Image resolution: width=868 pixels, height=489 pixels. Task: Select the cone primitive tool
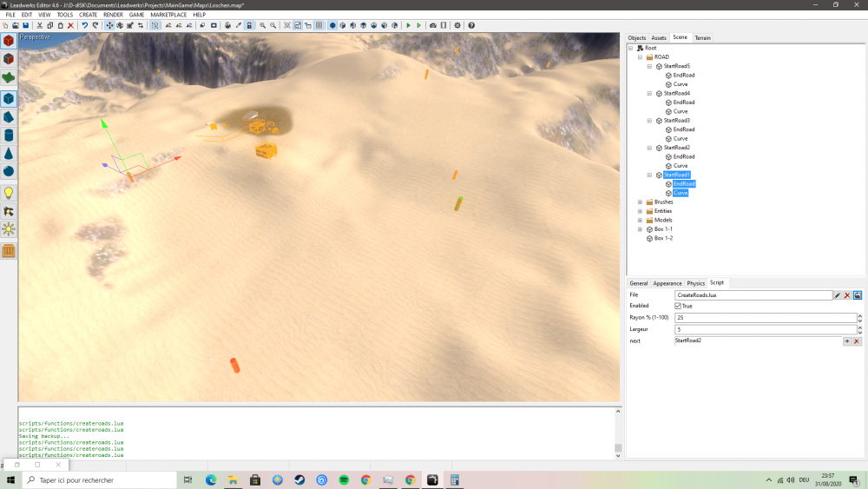point(9,154)
